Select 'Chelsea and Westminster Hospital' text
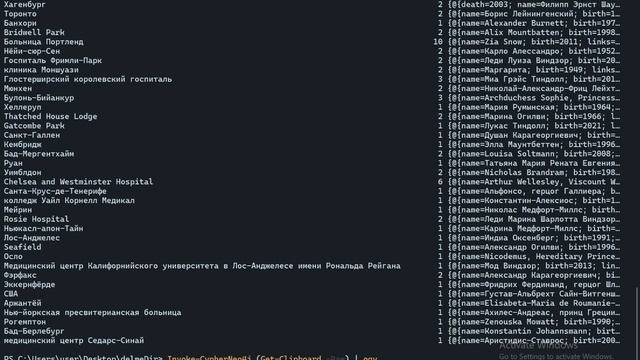 (78, 182)
